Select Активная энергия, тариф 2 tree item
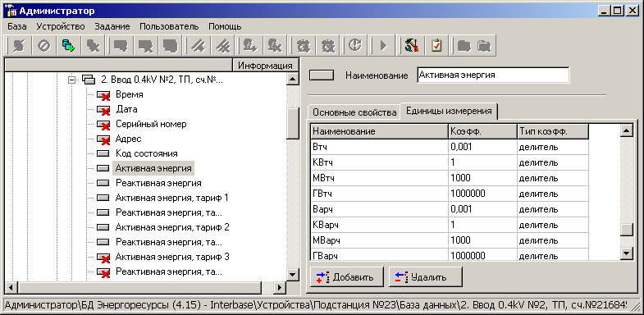 pos(172,227)
